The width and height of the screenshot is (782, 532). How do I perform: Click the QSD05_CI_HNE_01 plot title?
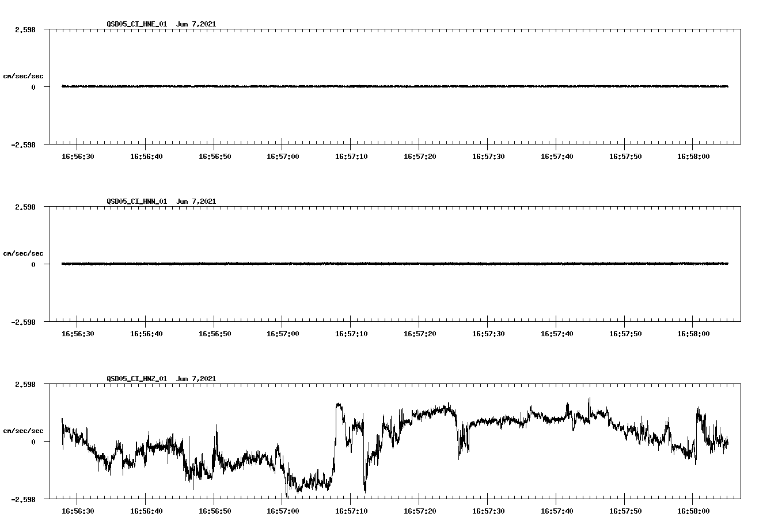pos(161,24)
